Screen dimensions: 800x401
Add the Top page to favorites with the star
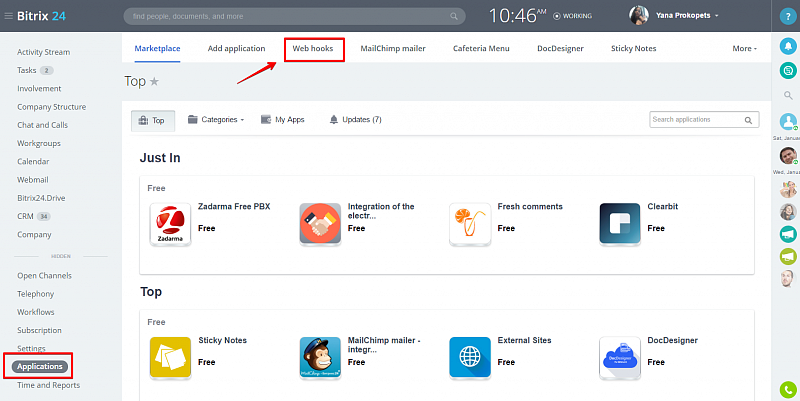click(x=154, y=82)
